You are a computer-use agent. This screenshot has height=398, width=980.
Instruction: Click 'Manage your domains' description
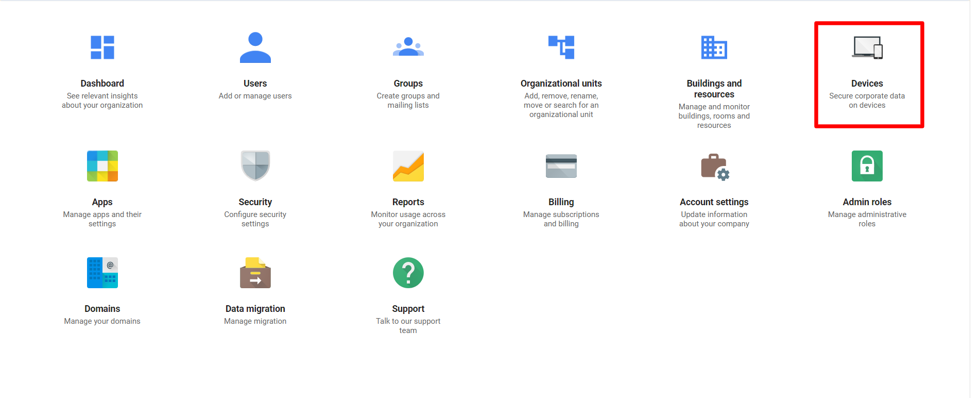point(102,321)
